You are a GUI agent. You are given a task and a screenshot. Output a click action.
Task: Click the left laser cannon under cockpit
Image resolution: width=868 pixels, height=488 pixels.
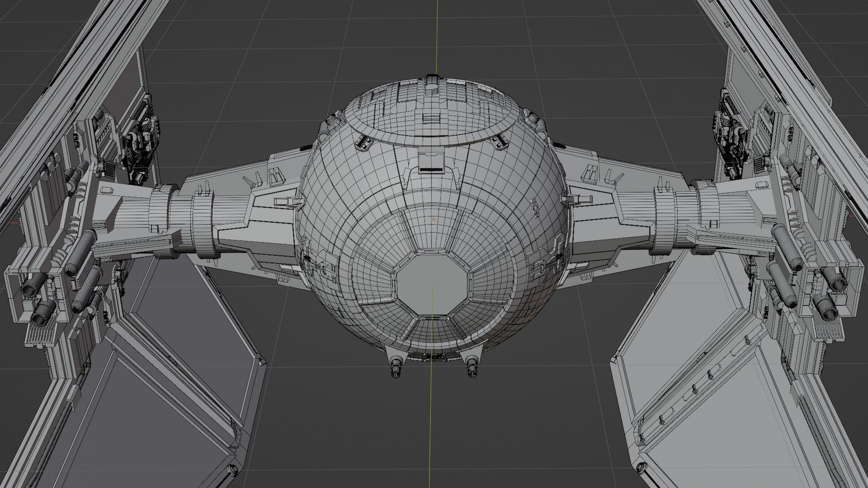(x=395, y=365)
